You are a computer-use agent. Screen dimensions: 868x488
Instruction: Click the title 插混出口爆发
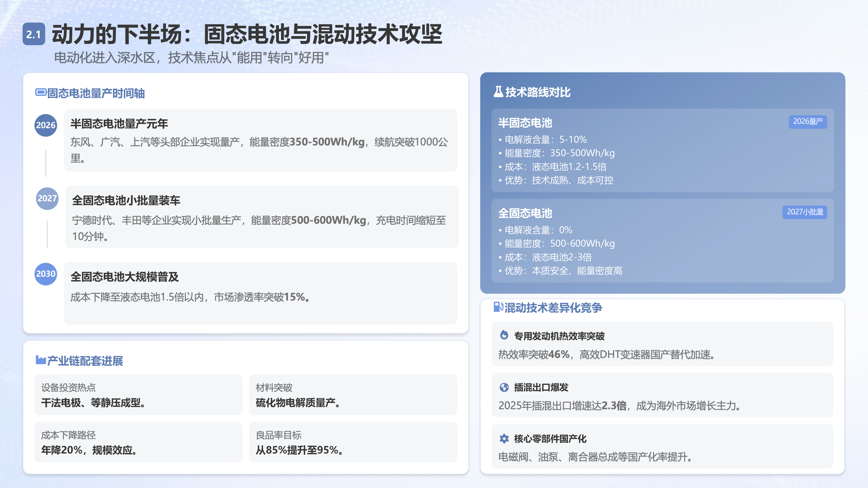coord(541,387)
